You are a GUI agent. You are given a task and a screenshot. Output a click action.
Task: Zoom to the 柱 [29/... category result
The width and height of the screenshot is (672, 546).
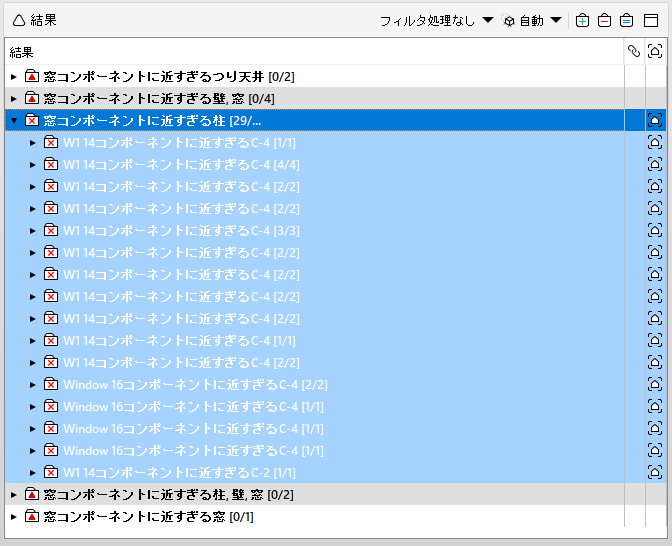pos(655,120)
